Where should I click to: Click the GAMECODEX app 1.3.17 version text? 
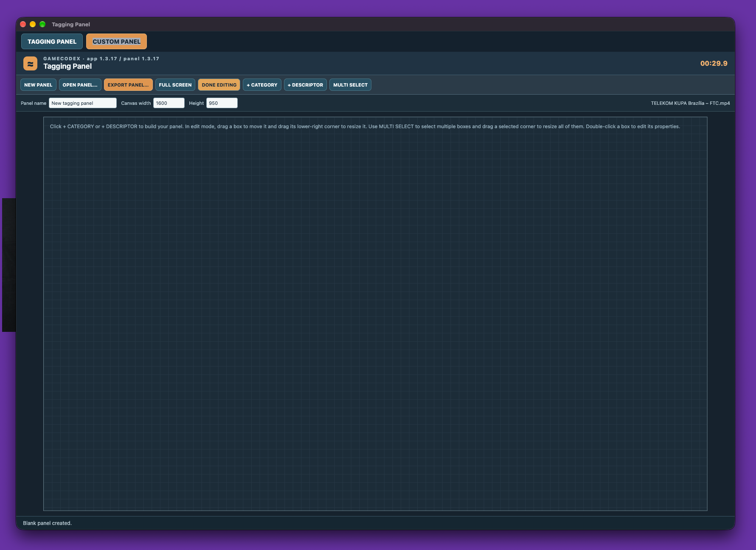click(x=101, y=59)
